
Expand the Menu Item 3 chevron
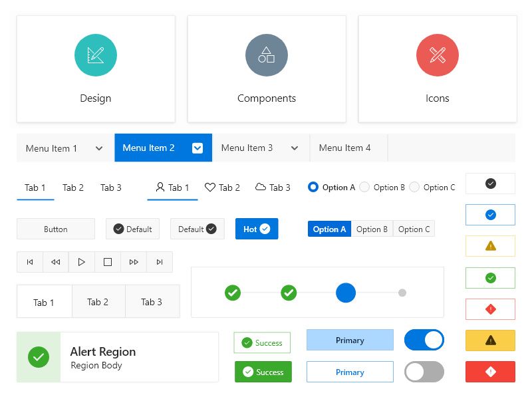(x=295, y=148)
